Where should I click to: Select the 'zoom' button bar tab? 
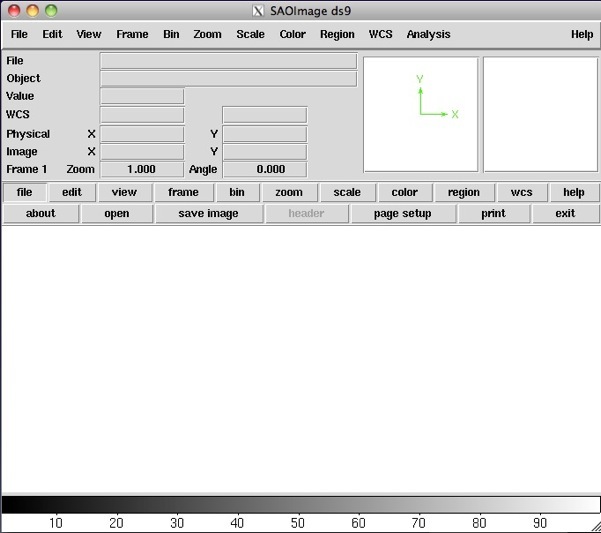pos(289,192)
